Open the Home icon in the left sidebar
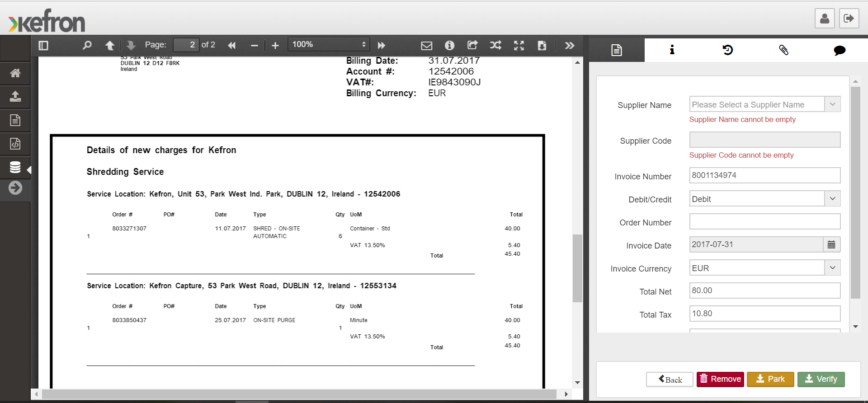Viewport: 868px width, 403px height. (15, 73)
